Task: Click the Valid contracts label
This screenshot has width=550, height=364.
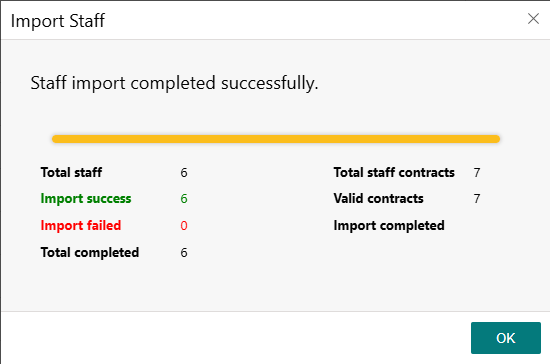Action: point(378,198)
